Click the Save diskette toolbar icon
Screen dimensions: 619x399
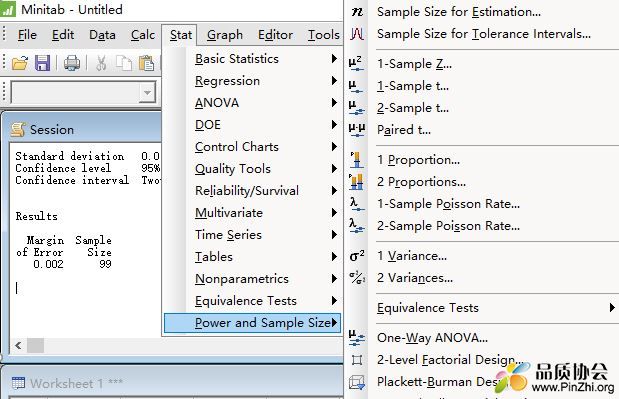point(43,63)
